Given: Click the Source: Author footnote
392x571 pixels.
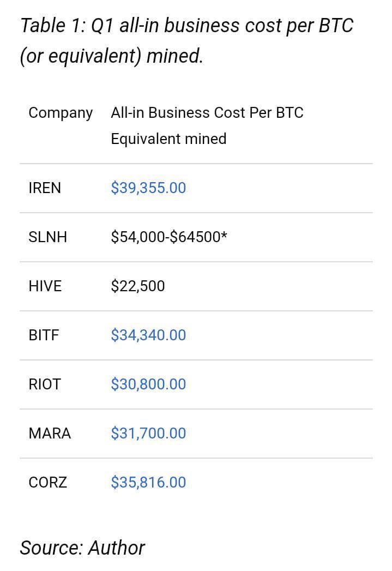Looking at the screenshot, I should (82, 548).
